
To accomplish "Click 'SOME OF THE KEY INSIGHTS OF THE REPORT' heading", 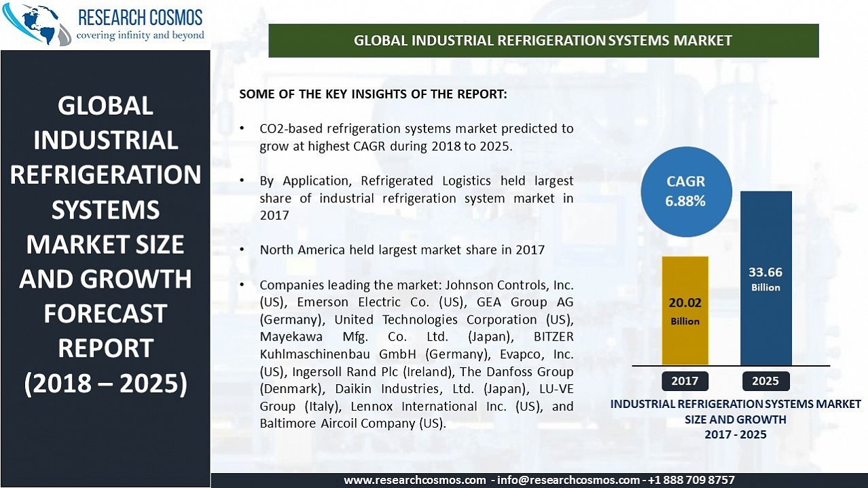I will pos(373,94).
